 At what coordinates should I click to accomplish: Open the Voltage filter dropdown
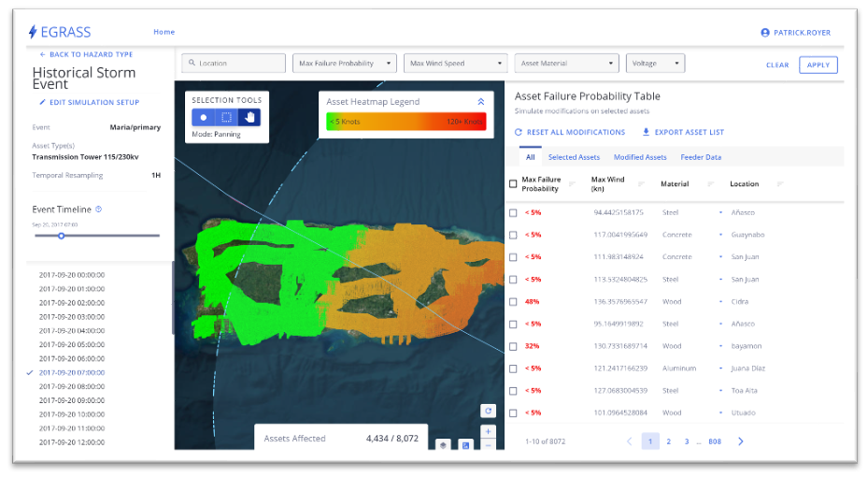pyautogui.click(x=655, y=64)
